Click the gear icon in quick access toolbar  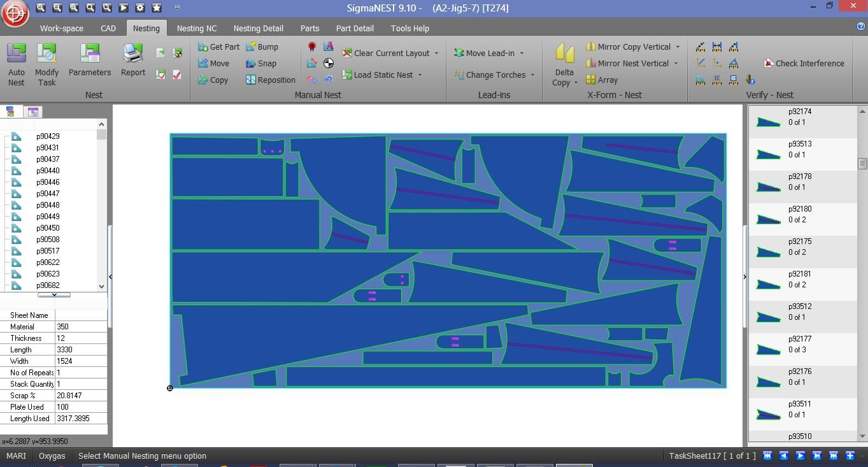140,8
